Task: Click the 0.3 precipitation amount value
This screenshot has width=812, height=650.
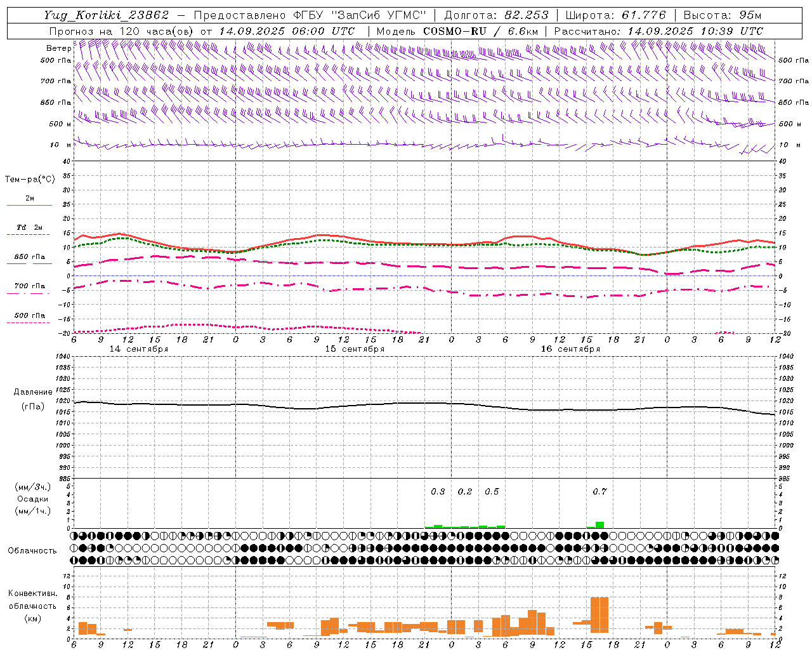Action: coord(438,491)
